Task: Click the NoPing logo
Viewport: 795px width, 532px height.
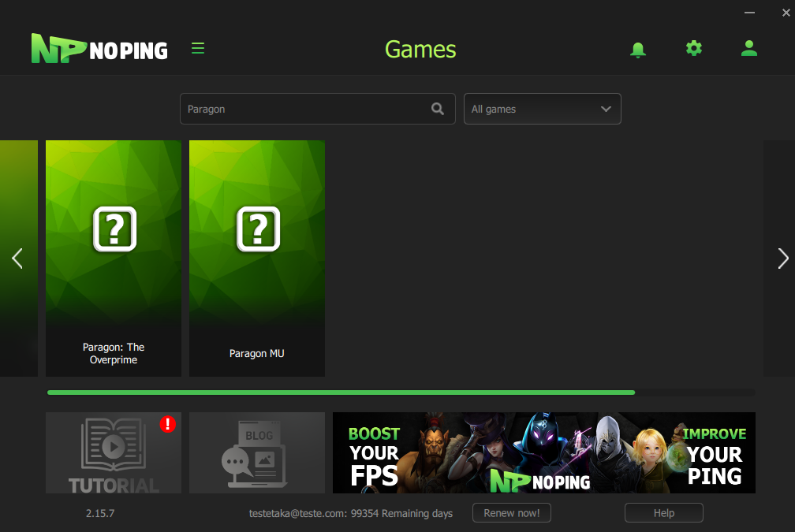Action: 99,49
